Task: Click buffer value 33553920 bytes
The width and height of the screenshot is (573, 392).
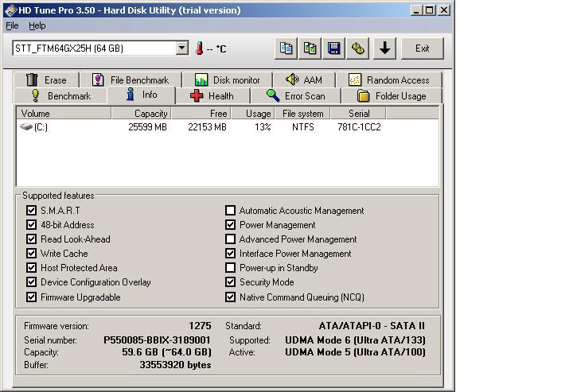Action: [x=175, y=365]
